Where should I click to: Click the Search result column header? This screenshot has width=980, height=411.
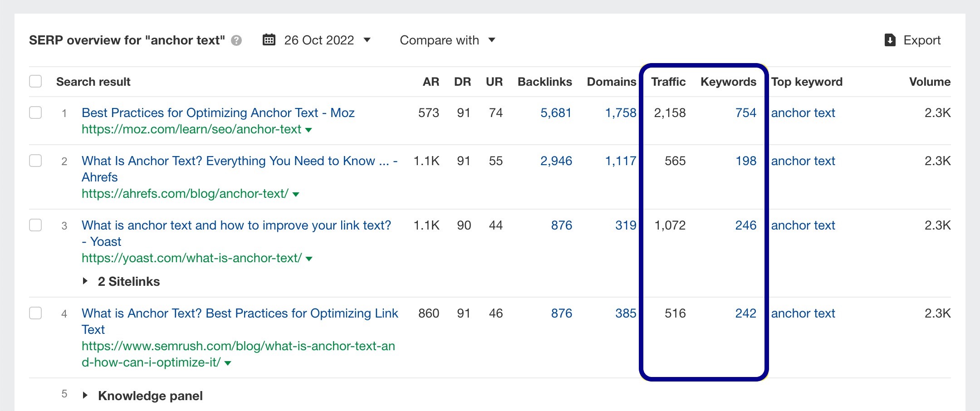[93, 82]
